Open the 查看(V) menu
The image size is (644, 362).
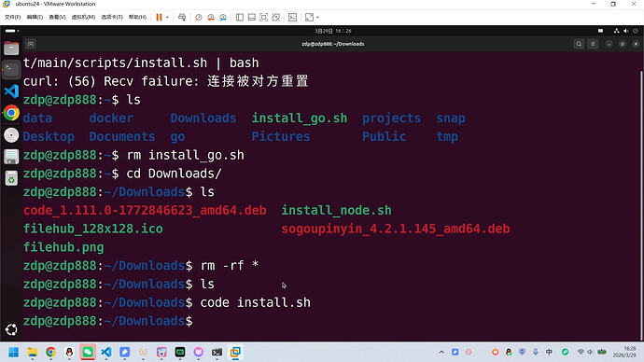pyautogui.click(x=57, y=17)
